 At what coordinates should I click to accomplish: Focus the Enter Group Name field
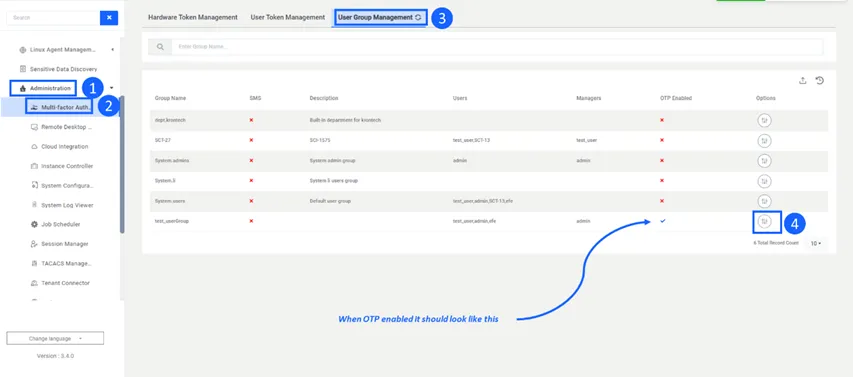point(497,47)
